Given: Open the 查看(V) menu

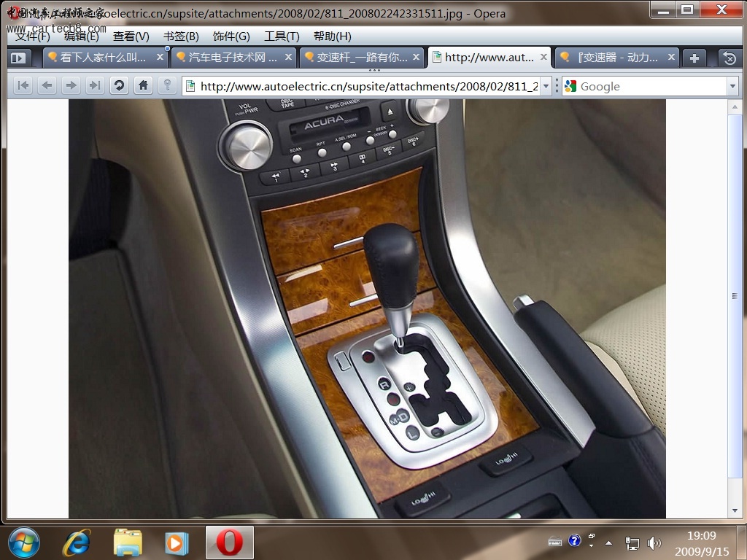Looking at the screenshot, I should pos(131,36).
